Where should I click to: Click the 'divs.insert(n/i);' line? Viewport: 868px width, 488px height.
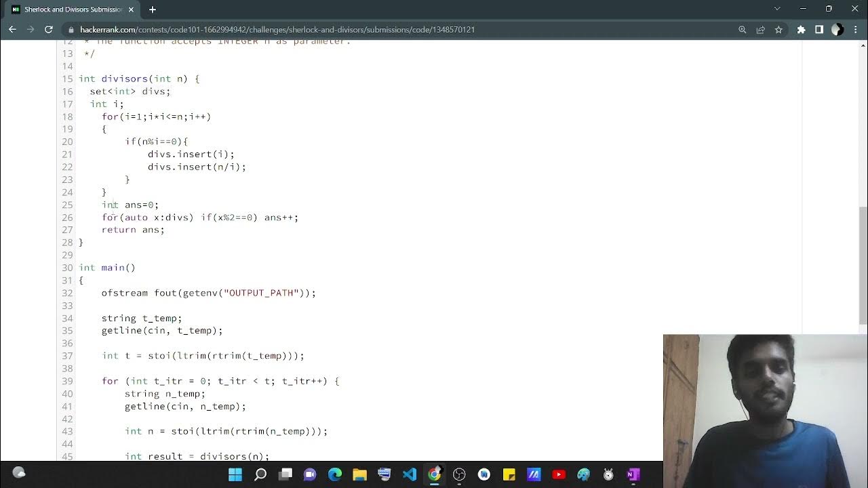coord(197,167)
